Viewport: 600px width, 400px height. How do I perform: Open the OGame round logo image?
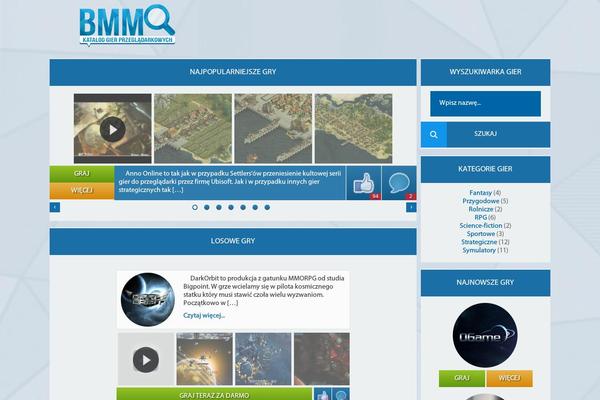coord(485,335)
